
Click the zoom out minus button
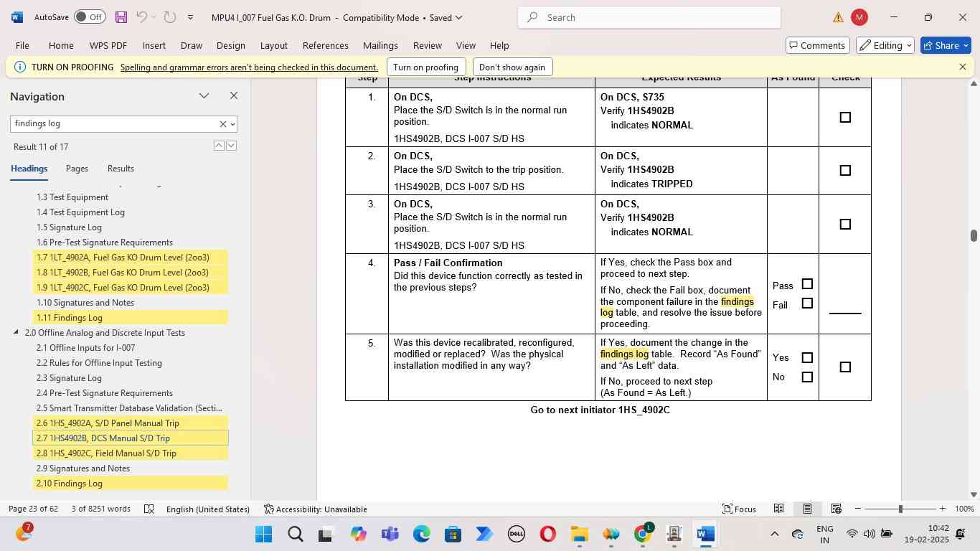click(x=858, y=509)
